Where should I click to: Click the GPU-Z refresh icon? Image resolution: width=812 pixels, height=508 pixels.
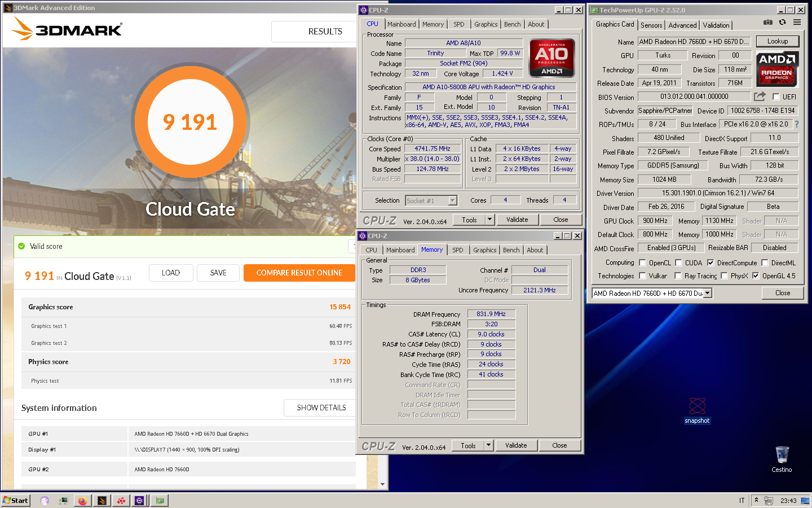(782, 23)
